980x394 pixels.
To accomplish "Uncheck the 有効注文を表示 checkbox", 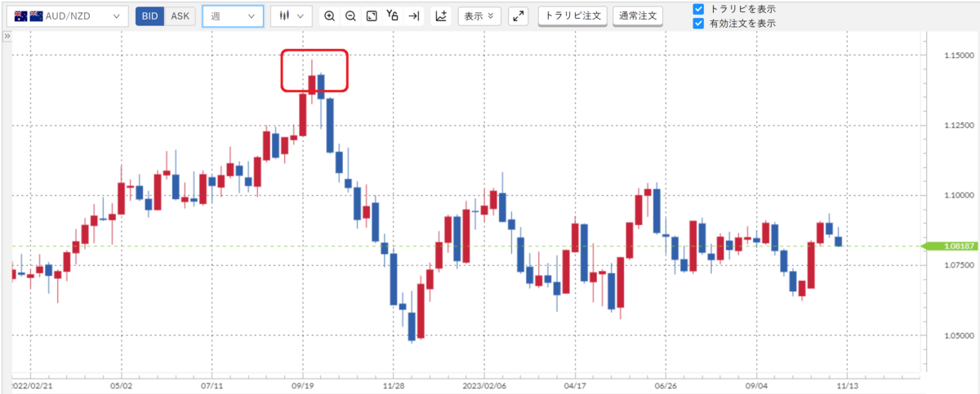I will point(698,24).
